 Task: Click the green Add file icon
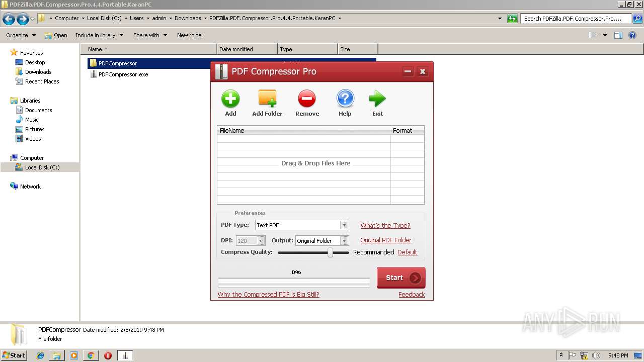(230, 99)
